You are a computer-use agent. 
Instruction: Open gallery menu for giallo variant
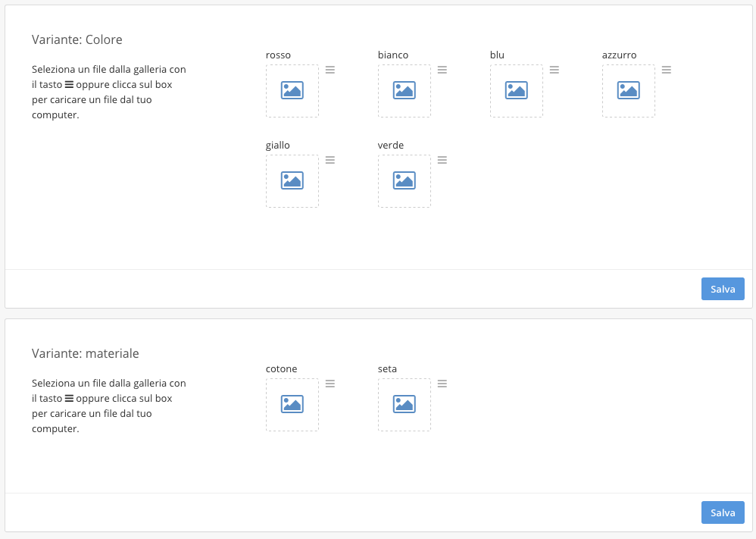(x=330, y=160)
